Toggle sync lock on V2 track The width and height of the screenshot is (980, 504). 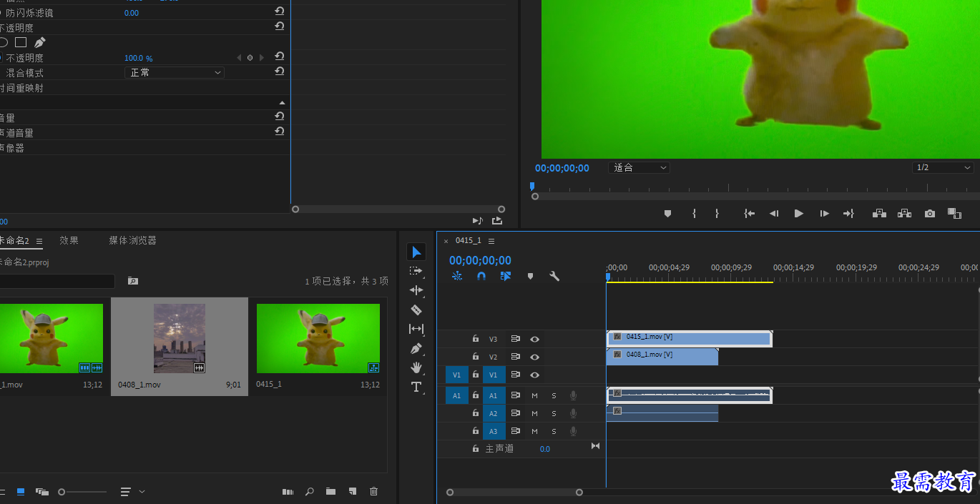tap(515, 357)
